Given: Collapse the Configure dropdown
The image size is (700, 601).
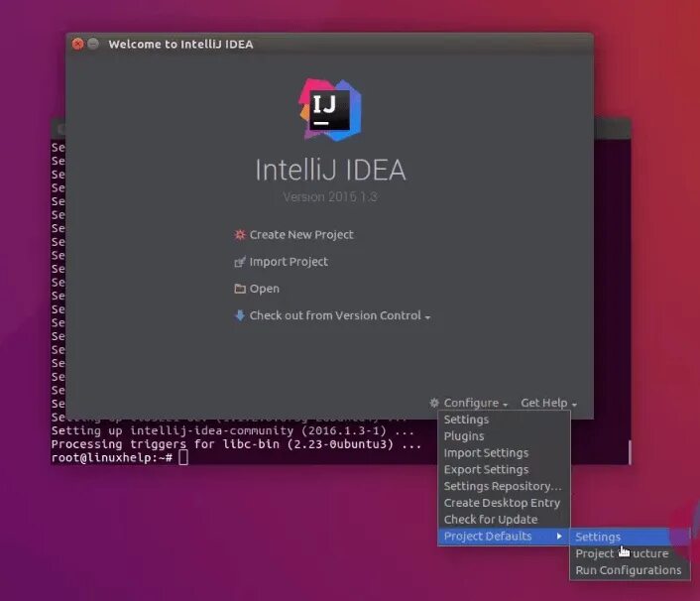Looking at the screenshot, I should click(x=476, y=403).
